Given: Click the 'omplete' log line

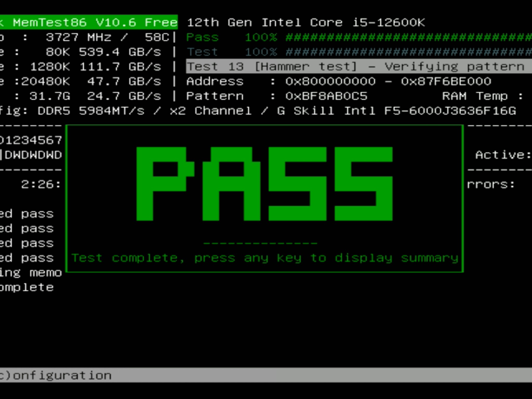Looking at the screenshot, I should coord(27,288).
